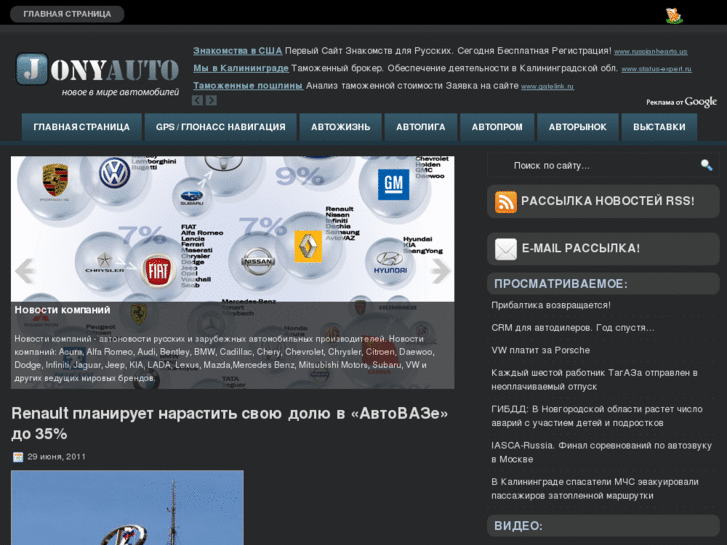Visit www.russianhearts.us ad URL
The image size is (727, 545).
click(x=650, y=51)
